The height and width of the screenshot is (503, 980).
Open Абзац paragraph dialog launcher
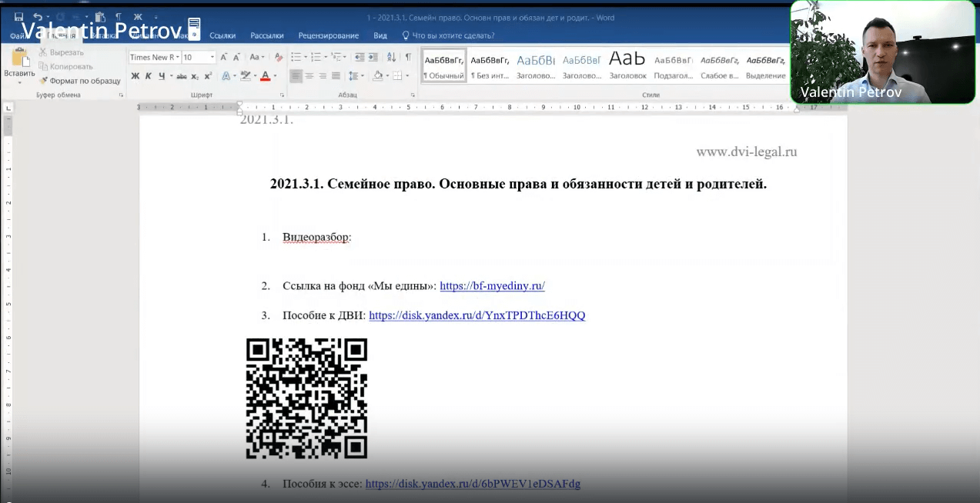click(x=413, y=95)
